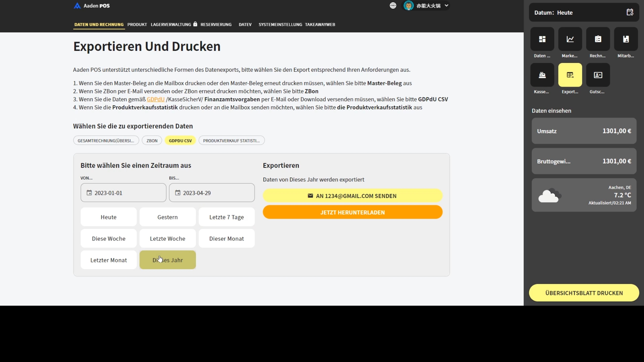The height and width of the screenshot is (362, 644).
Task: Switch to the PRODUKT menu tab
Action: pos(137,24)
